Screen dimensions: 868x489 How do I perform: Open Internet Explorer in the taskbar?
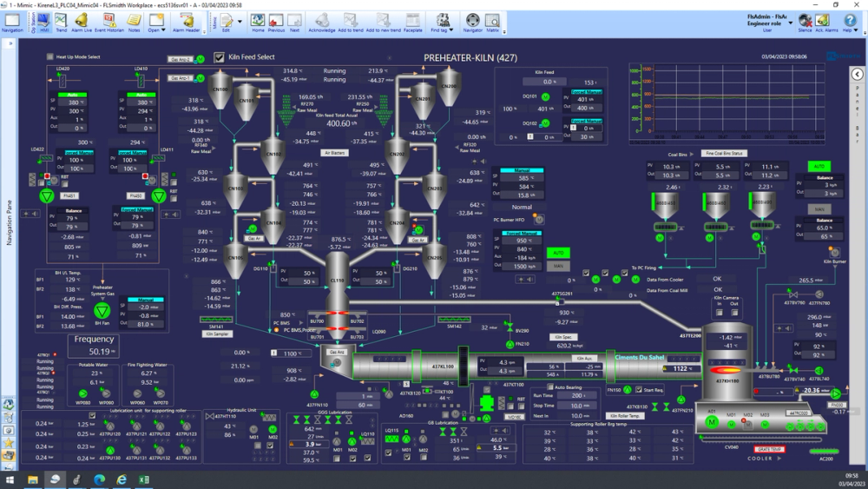122,479
